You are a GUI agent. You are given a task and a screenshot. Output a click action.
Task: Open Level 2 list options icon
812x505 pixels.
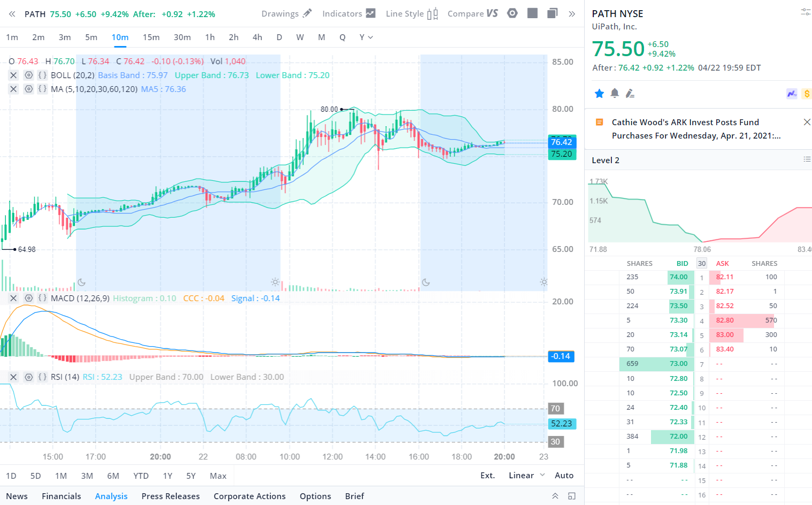click(807, 159)
